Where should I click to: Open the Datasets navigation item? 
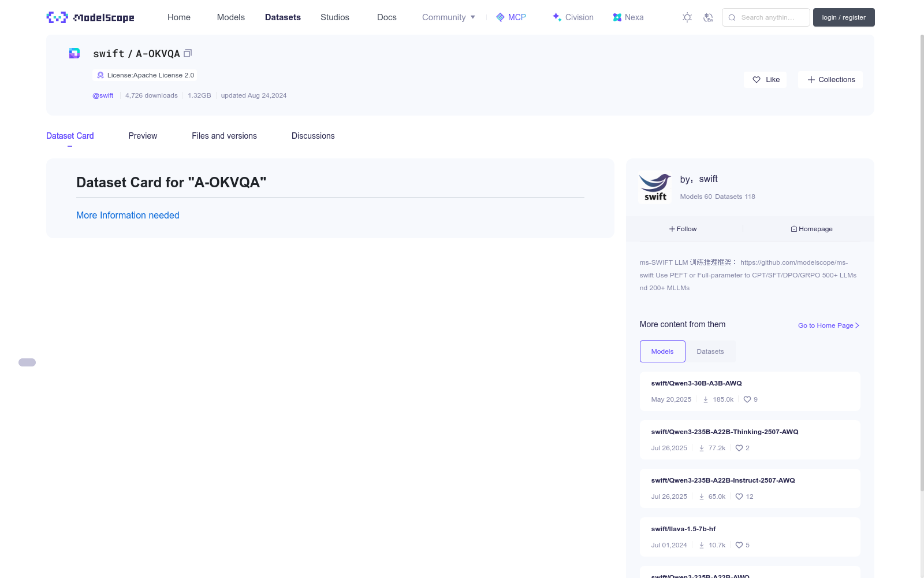[283, 17]
